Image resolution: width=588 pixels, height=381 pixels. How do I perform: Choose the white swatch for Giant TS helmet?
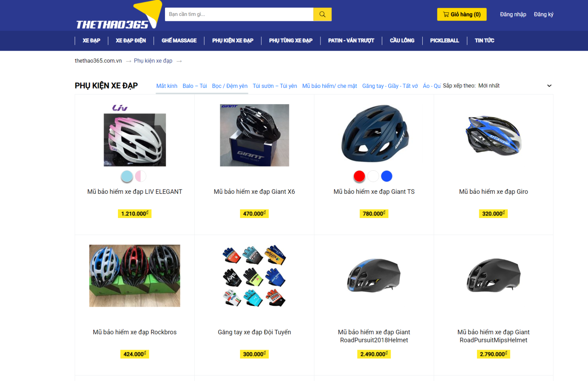(x=373, y=177)
